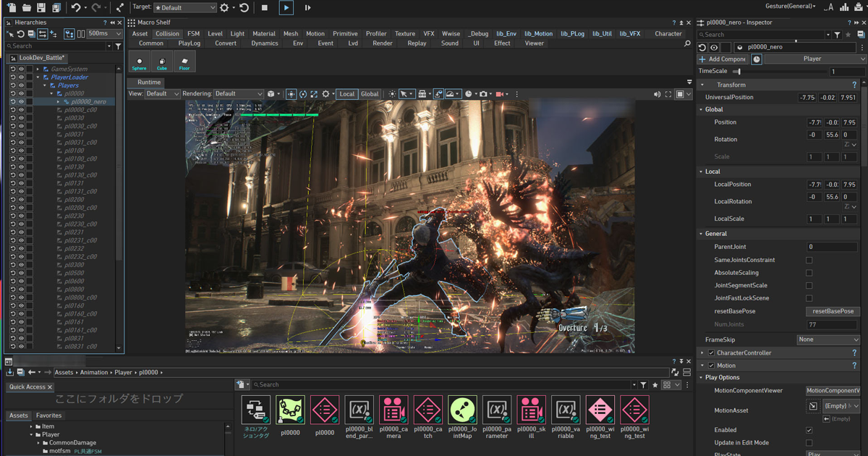Click the TimeScale slider
Screen dimensions: 868x456
point(738,72)
